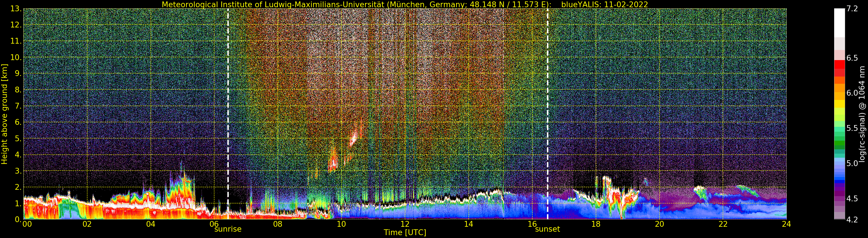This screenshot has height=238, width=868.
Task: Click the height axis tick '2.'
Action: (18, 187)
